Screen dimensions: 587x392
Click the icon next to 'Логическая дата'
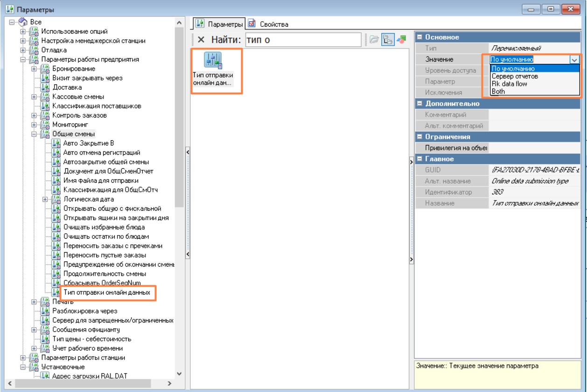pyautogui.click(x=56, y=199)
